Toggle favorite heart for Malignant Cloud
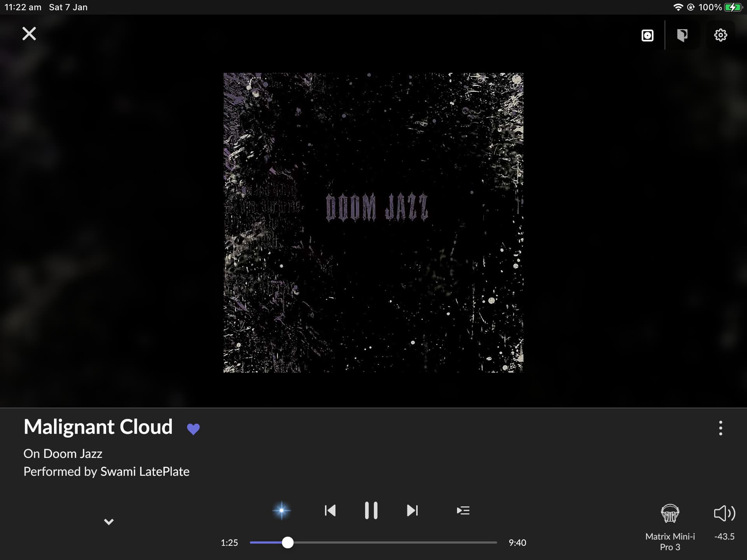This screenshot has height=560, width=747. pyautogui.click(x=193, y=429)
